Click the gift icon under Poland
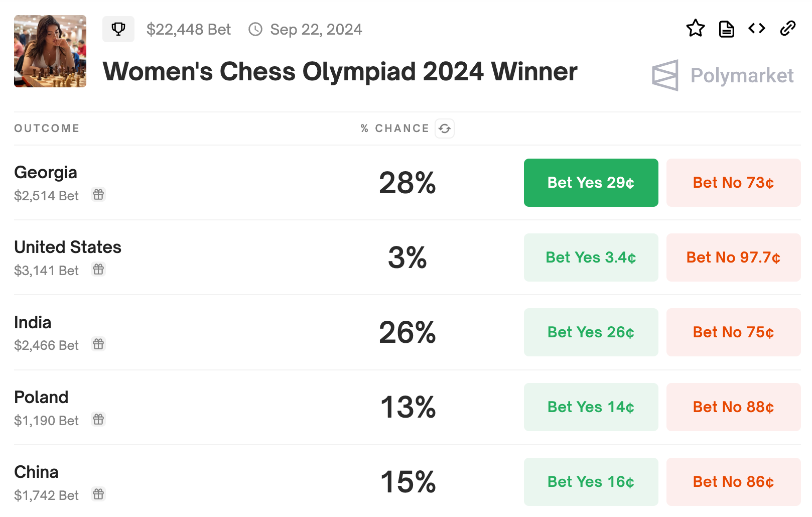The width and height of the screenshot is (812, 517). [x=98, y=419]
